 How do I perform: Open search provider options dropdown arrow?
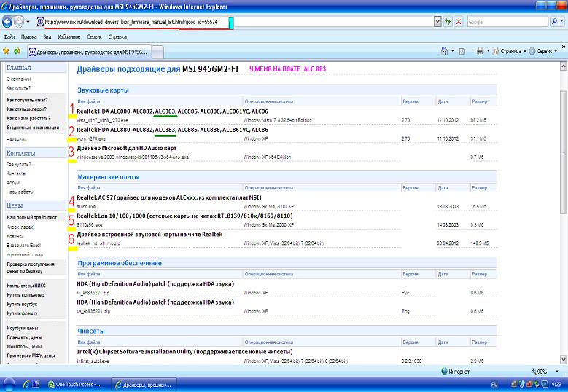pyautogui.click(x=562, y=22)
